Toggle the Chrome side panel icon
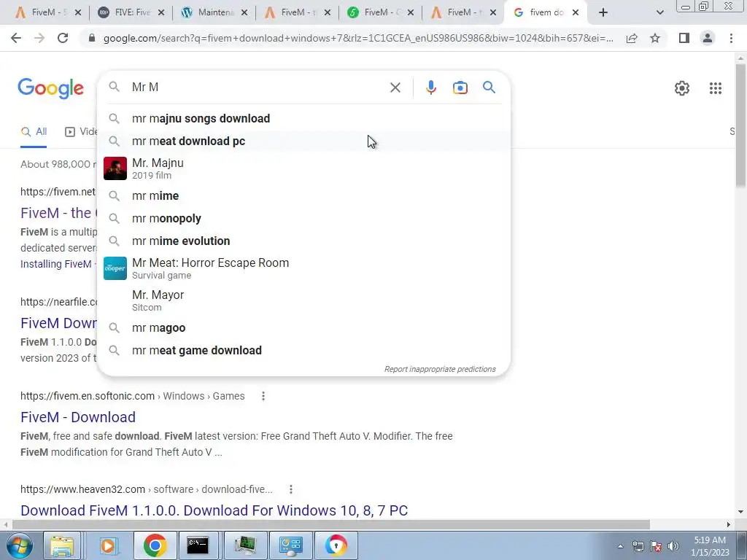Viewport: 747px width, 560px height. (x=684, y=38)
